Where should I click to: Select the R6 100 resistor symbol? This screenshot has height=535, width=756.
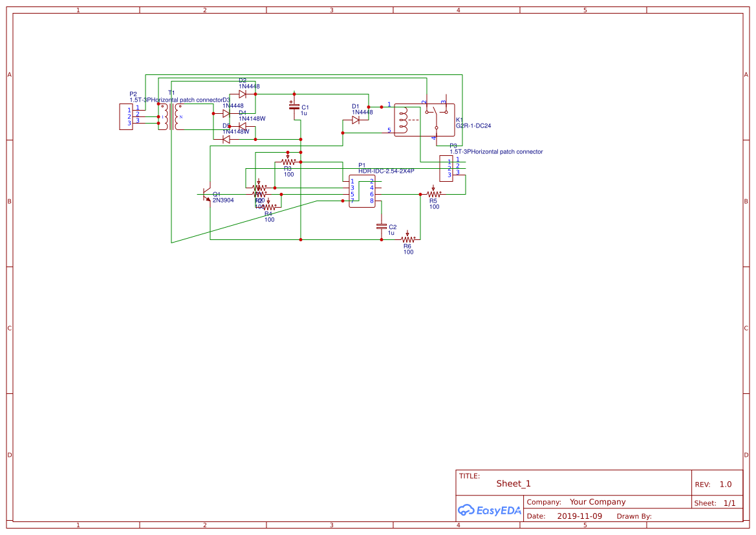[408, 238]
